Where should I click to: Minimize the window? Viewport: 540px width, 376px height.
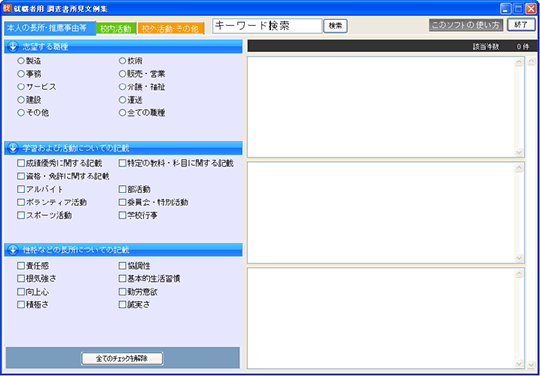click(x=505, y=9)
